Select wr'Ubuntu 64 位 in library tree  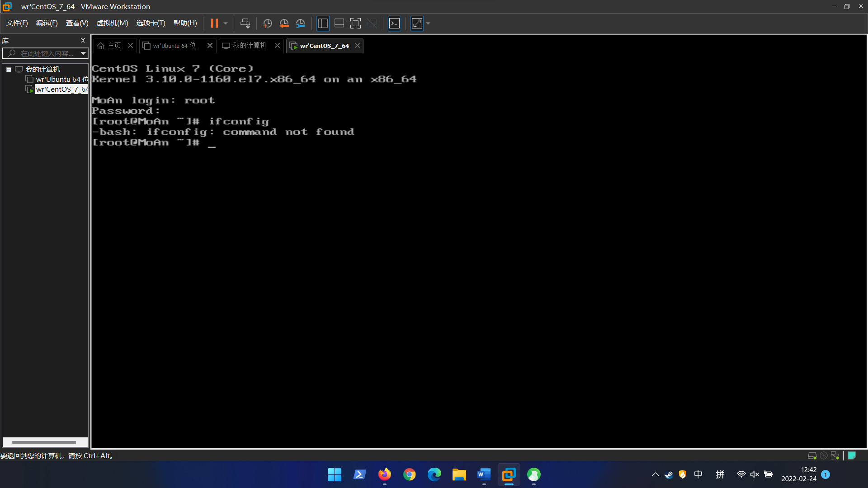(x=59, y=80)
